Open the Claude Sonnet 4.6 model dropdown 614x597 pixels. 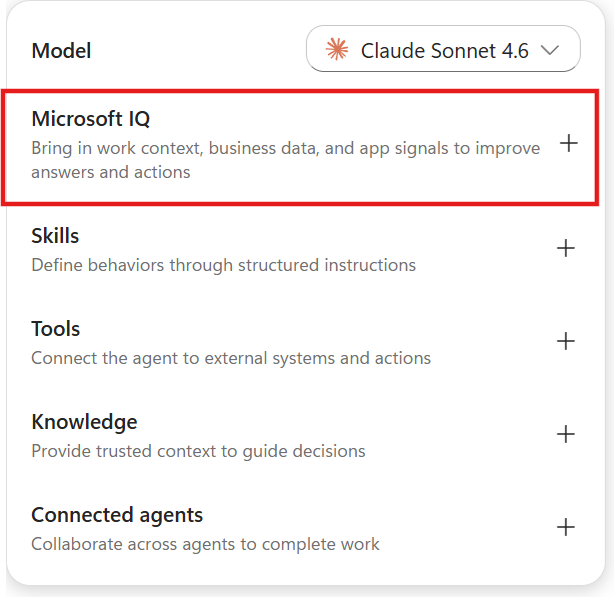tap(443, 49)
